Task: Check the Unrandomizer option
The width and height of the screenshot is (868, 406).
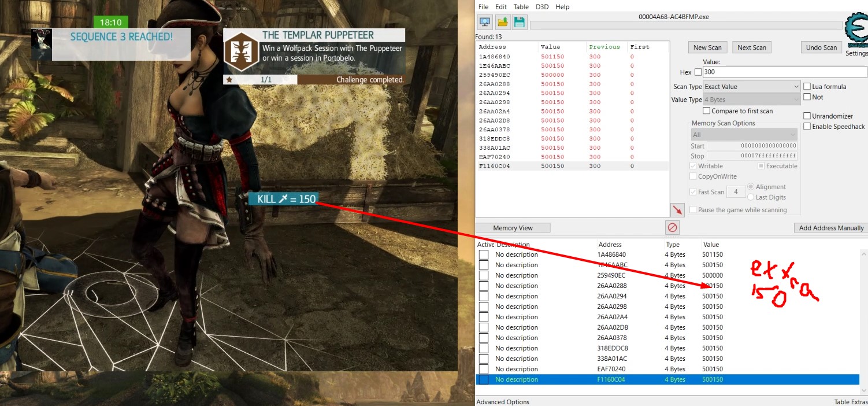Action: [x=807, y=116]
